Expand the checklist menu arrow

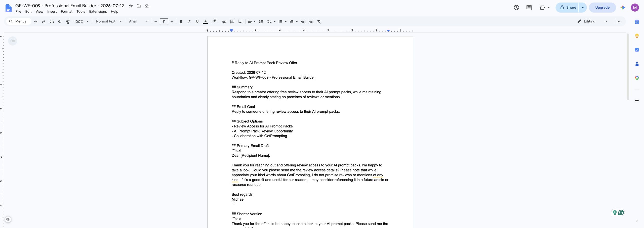(x=275, y=22)
